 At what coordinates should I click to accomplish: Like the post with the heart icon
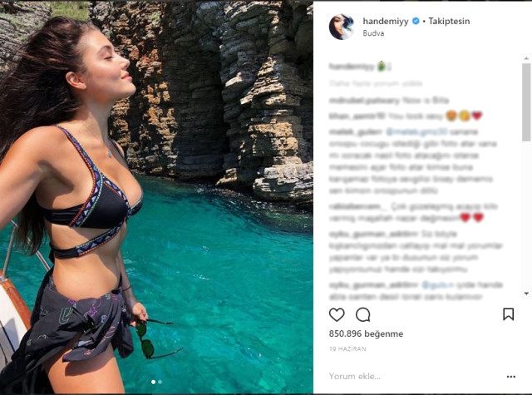click(337, 314)
